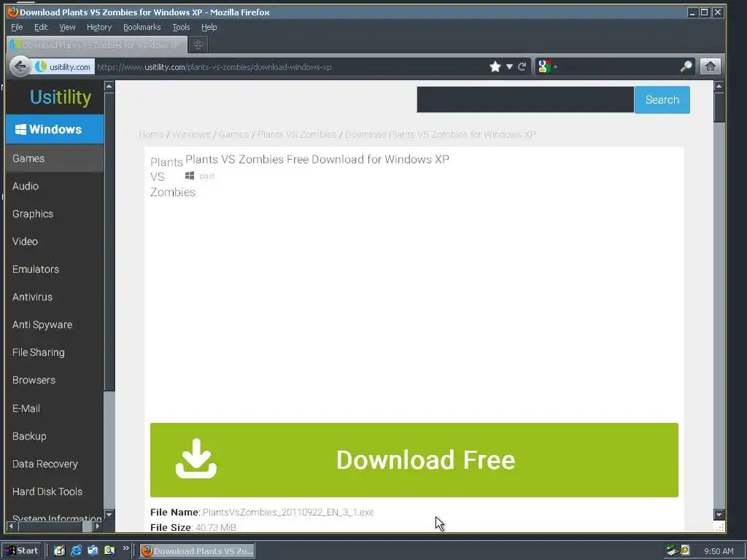747x560 pixels.
Task: Open the Video category
Action: pyautogui.click(x=55, y=241)
